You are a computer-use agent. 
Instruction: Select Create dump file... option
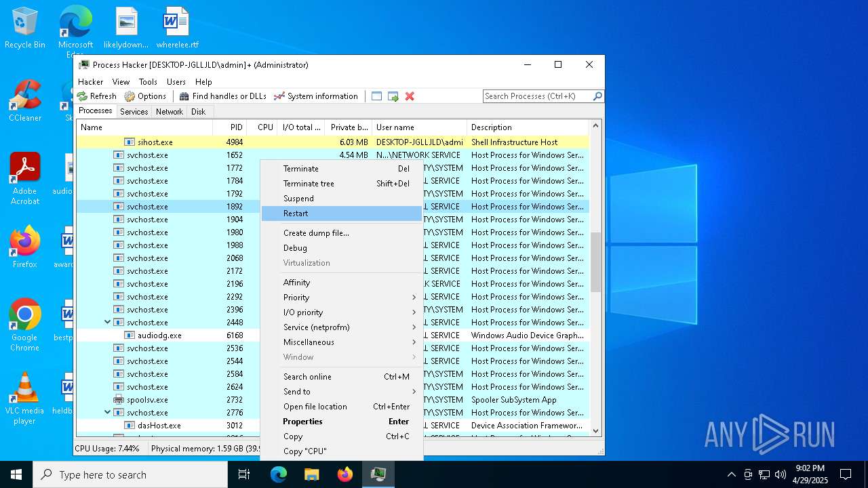342,233
